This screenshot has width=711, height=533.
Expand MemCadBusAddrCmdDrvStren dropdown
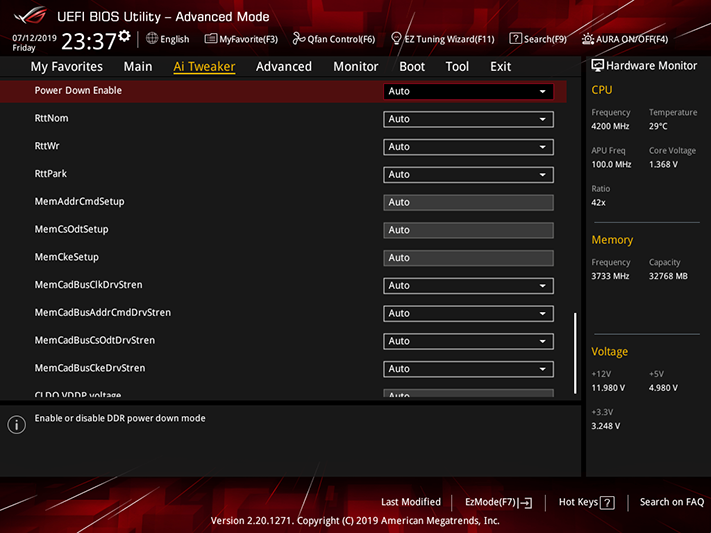[468, 313]
